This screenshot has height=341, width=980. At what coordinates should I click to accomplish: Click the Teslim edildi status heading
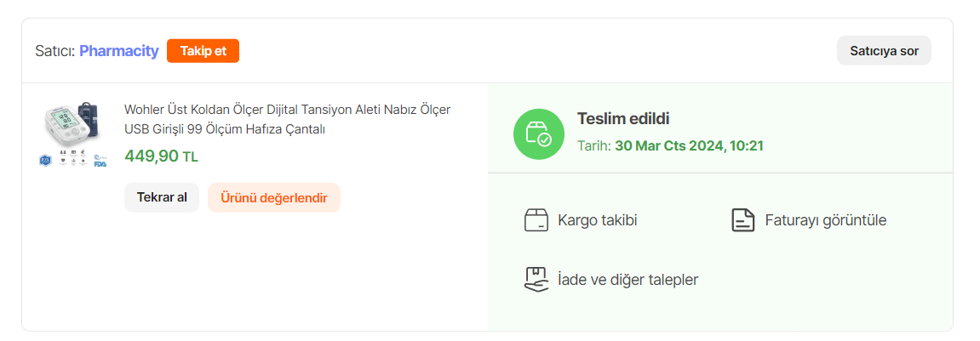(x=623, y=119)
